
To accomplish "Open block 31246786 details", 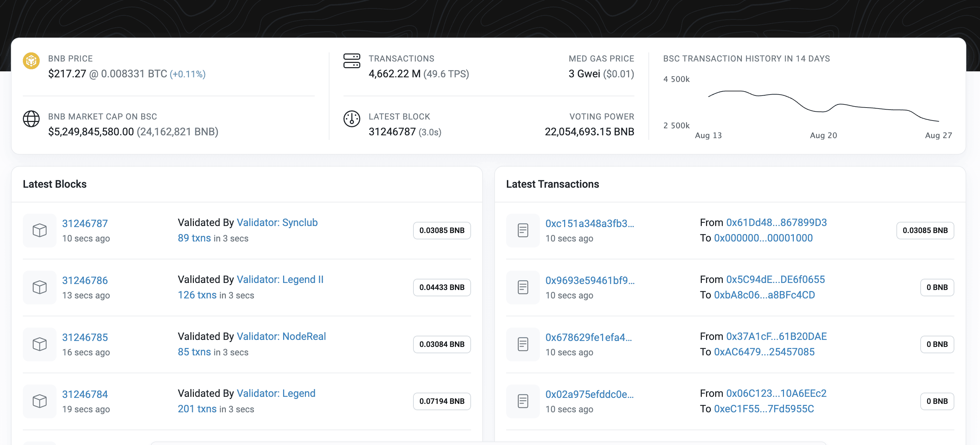I will (x=85, y=280).
